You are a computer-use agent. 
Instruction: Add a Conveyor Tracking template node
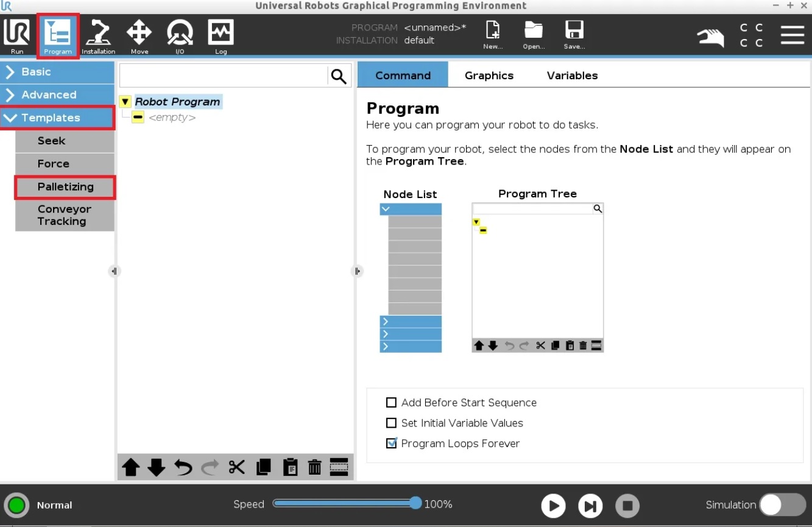tap(65, 215)
